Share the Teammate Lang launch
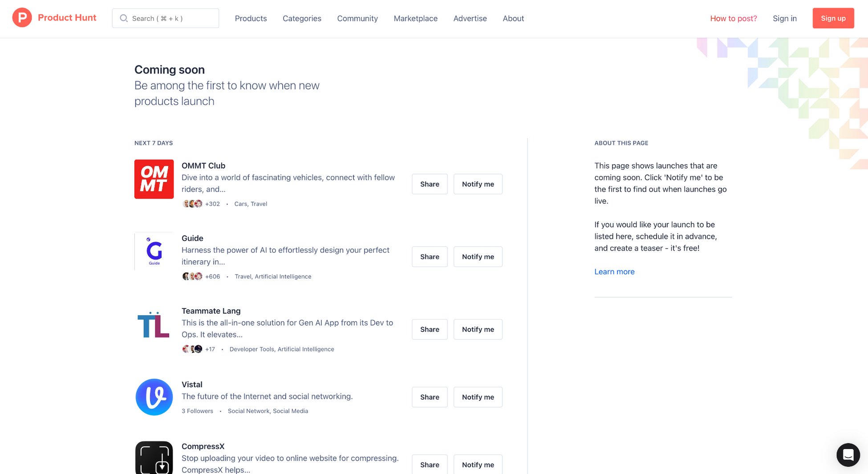This screenshot has height=474, width=868. (430, 329)
